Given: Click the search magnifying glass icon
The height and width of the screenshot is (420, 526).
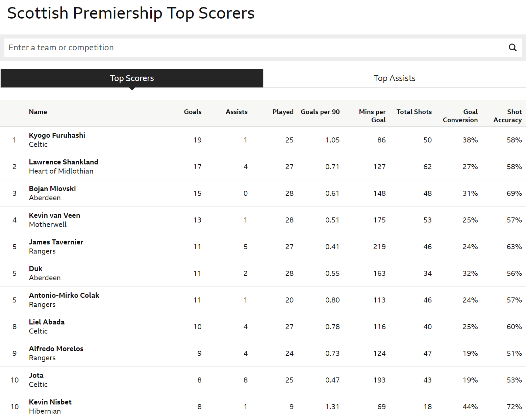Looking at the screenshot, I should (513, 48).
